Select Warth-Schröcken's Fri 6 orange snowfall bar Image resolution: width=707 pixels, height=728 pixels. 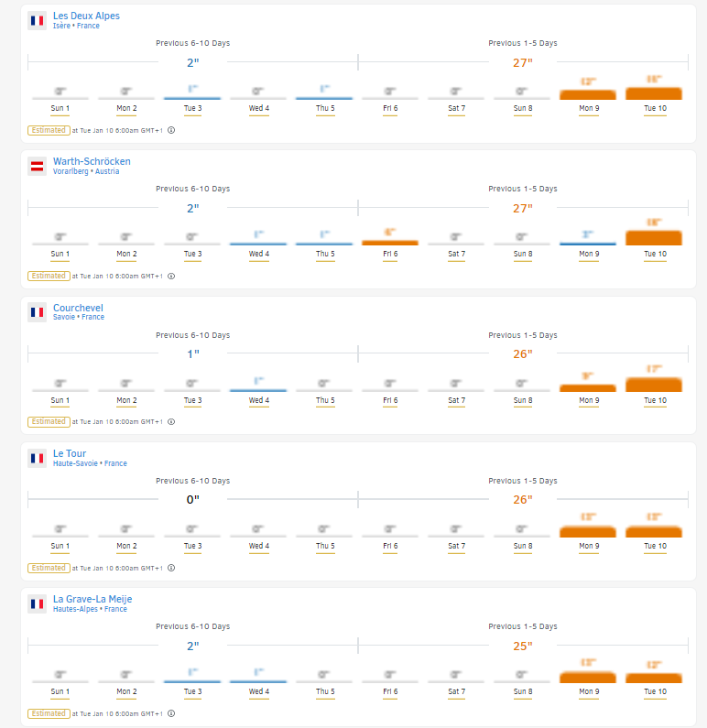tap(390, 242)
